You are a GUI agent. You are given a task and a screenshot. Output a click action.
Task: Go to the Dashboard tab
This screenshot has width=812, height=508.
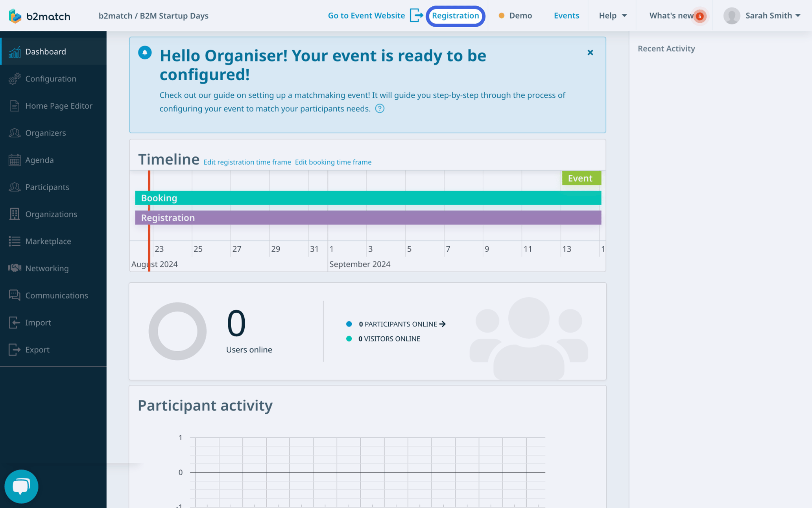(45, 52)
